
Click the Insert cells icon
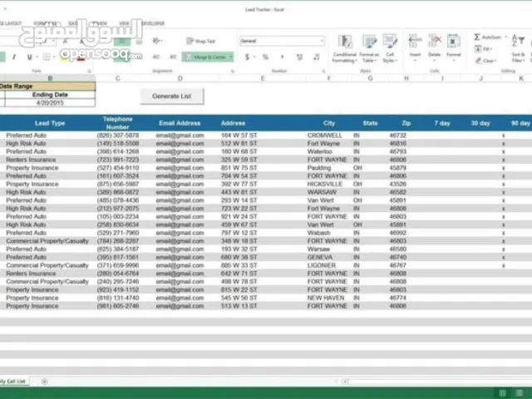(415, 44)
